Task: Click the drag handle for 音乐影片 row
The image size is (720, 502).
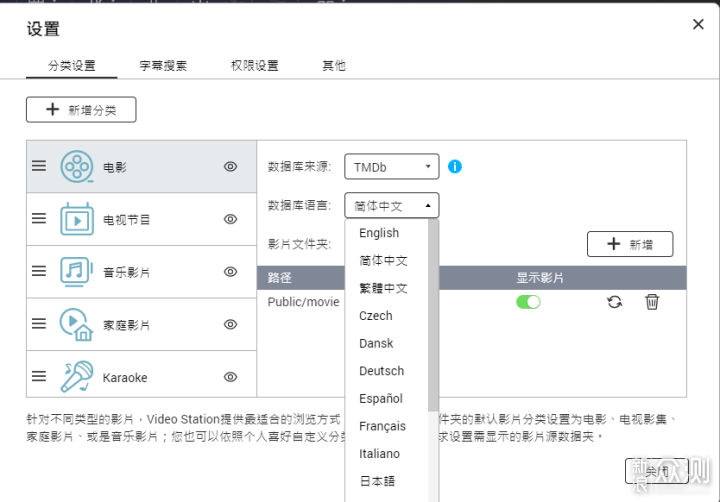Action: click(x=39, y=271)
